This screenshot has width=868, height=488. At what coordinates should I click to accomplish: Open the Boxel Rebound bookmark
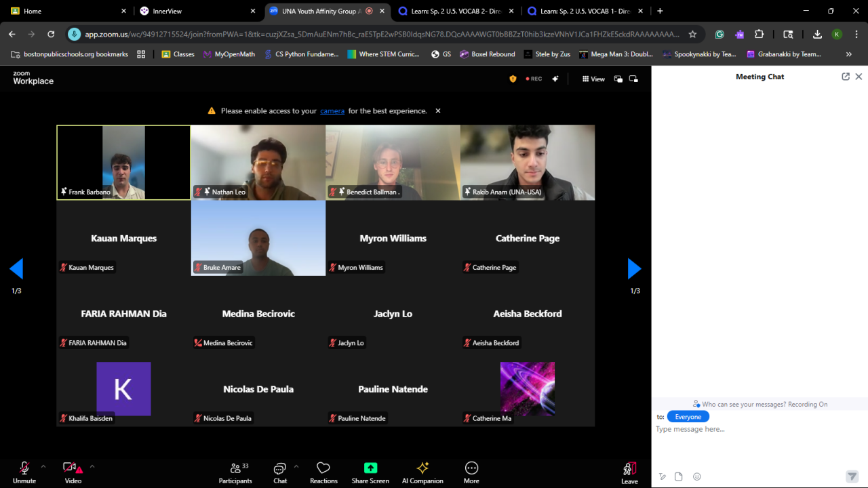click(487, 54)
